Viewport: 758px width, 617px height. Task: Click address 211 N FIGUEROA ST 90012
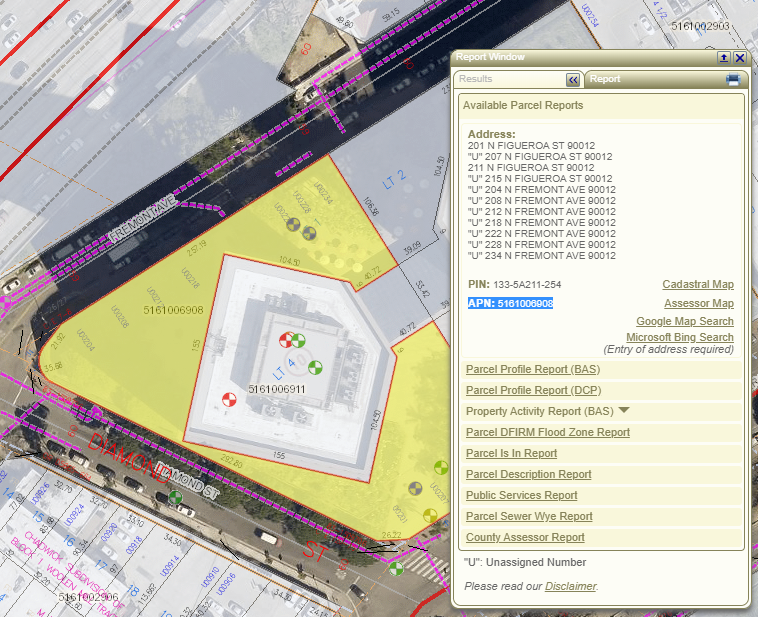click(531, 167)
